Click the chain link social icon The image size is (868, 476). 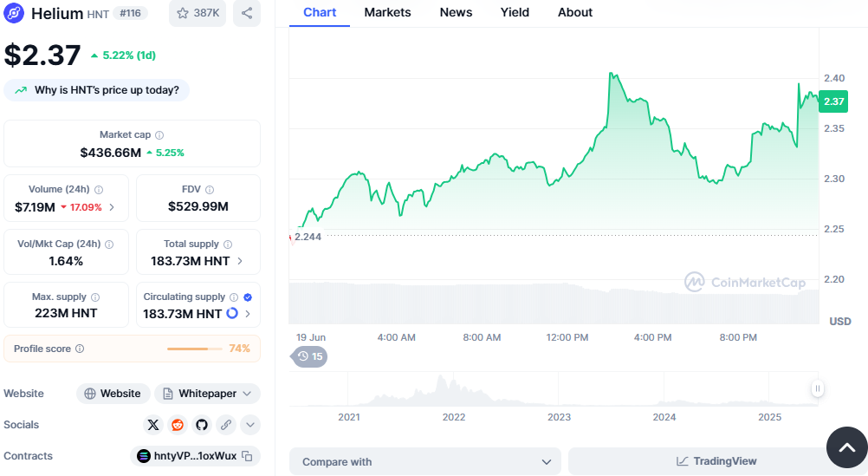pyautogui.click(x=226, y=425)
